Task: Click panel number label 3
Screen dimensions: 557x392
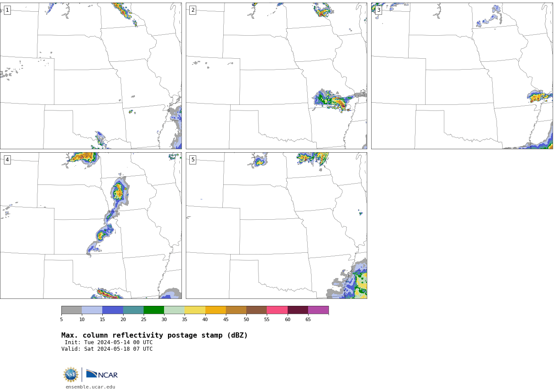Action: pos(378,10)
